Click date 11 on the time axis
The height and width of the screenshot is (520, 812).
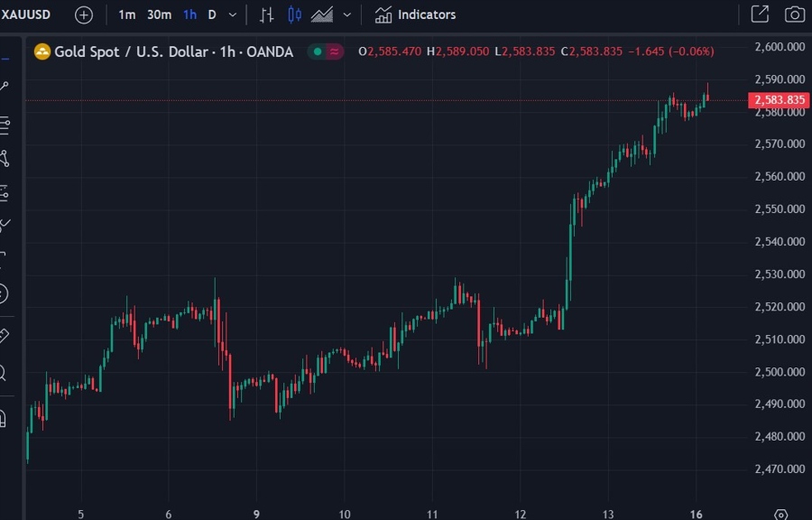click(x=432, y=515)
